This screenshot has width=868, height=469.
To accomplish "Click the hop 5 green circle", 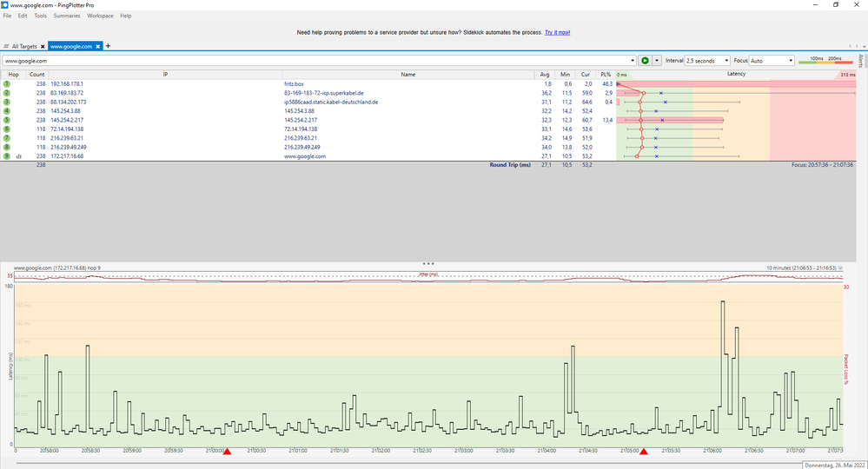I will coord(6,120).
